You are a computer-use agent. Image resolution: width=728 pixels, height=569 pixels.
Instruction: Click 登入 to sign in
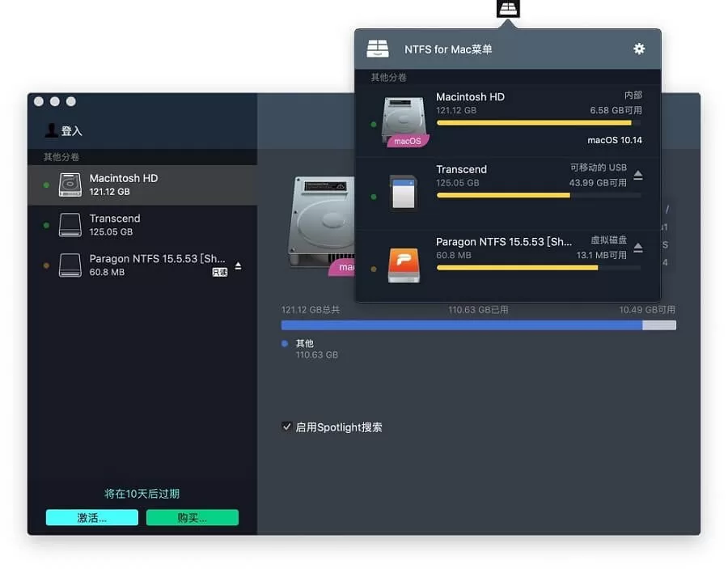(71, 131)
